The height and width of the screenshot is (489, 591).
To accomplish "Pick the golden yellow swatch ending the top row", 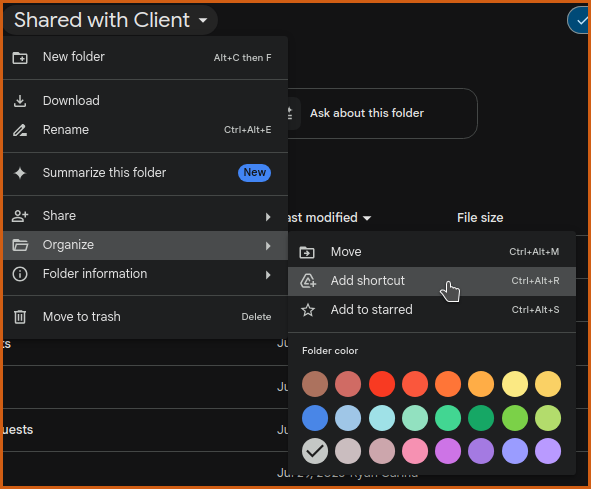I will coord(548,384).
